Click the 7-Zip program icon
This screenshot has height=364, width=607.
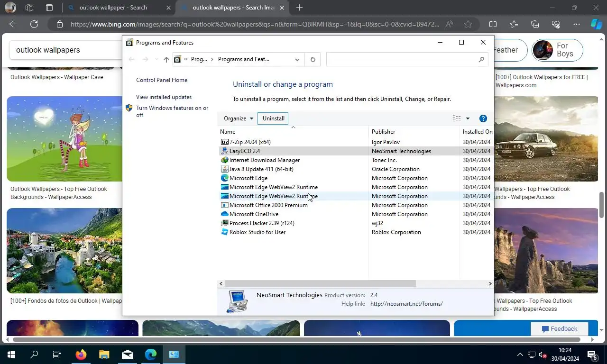224,142
